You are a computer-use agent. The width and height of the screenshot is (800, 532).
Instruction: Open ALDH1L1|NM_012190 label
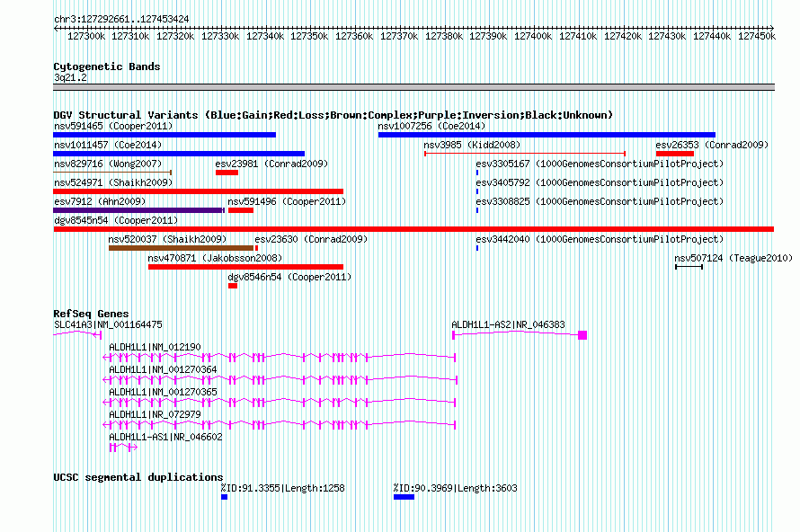[x=155, y=348]
